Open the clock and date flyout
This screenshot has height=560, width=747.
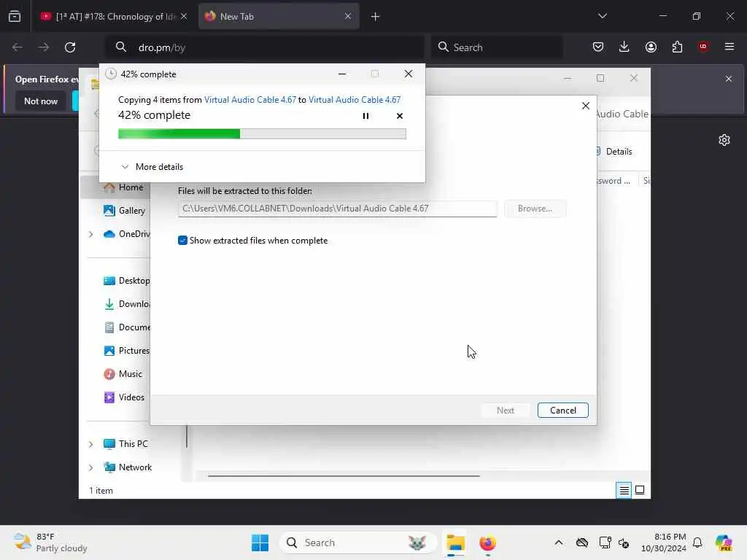point(664,542)
